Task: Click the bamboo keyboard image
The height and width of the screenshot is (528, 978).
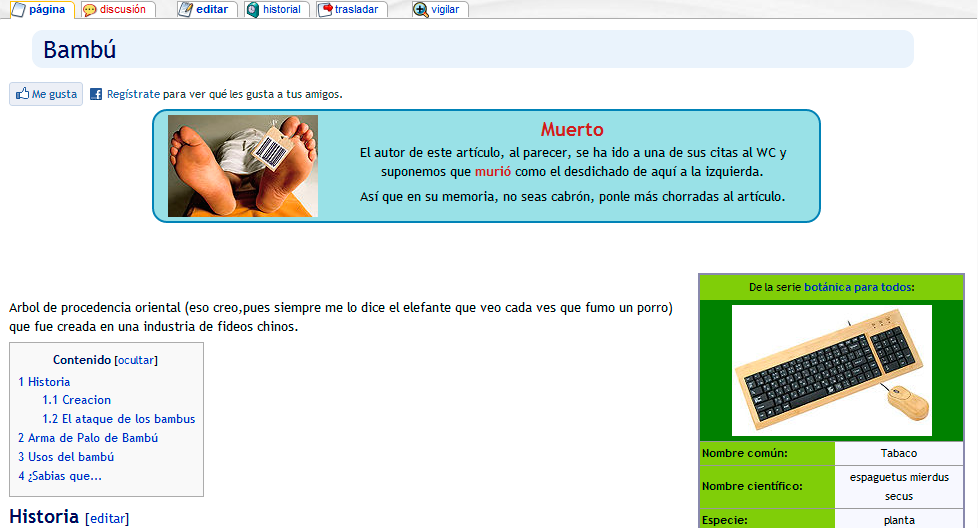Action: point(831,370)
